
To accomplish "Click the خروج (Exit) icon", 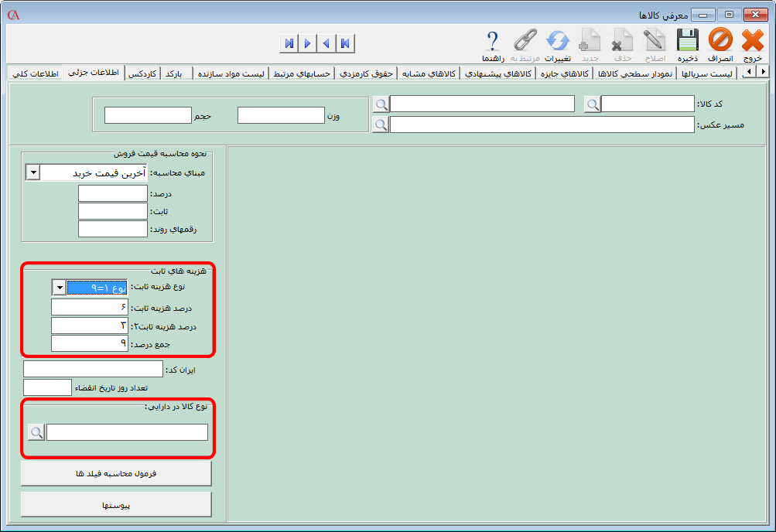I will click(x=753, y=45).
